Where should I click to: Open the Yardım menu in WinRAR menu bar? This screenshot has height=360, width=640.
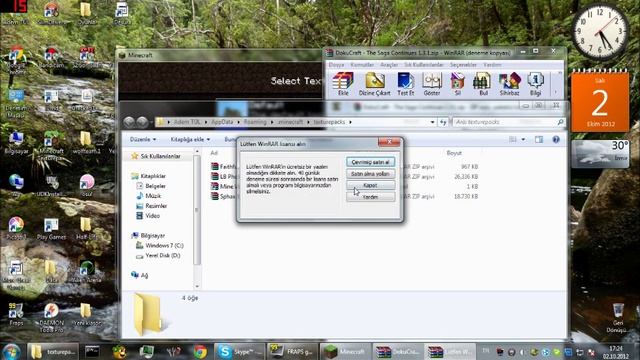coord(492,65)
